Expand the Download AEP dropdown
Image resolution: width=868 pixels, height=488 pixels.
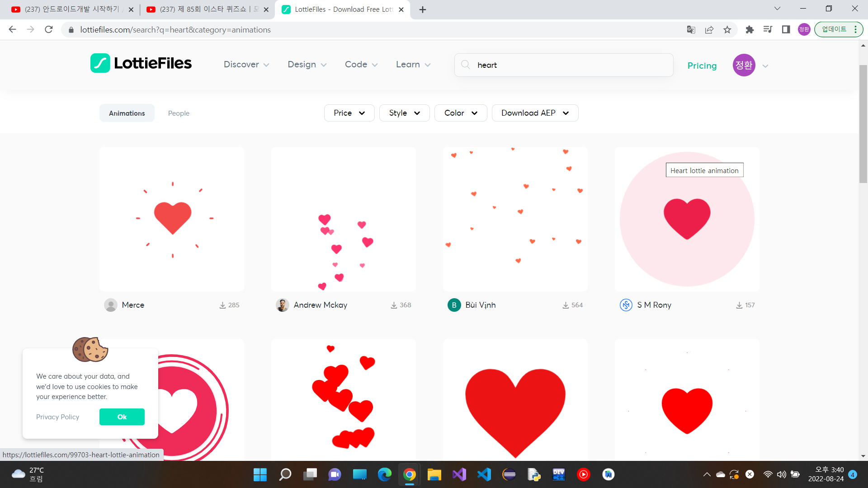pyautogui.click(x=535, y=113)
